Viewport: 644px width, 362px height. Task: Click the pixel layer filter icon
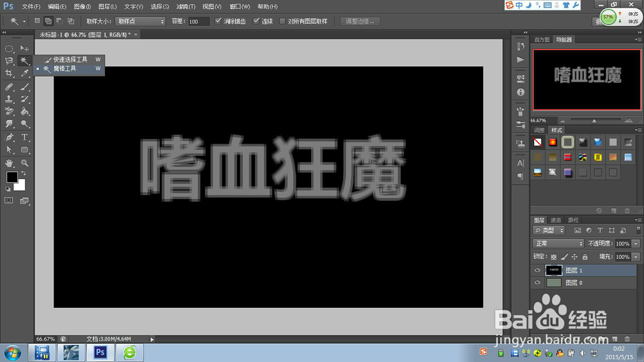(578, 231)
